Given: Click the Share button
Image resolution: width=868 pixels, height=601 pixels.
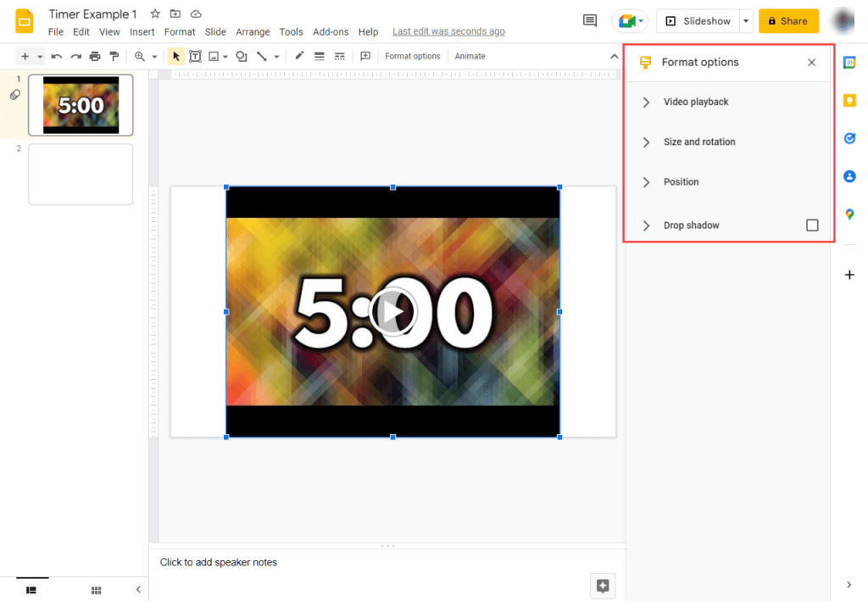Looking at the screenshot, I should tap(788, 20).
